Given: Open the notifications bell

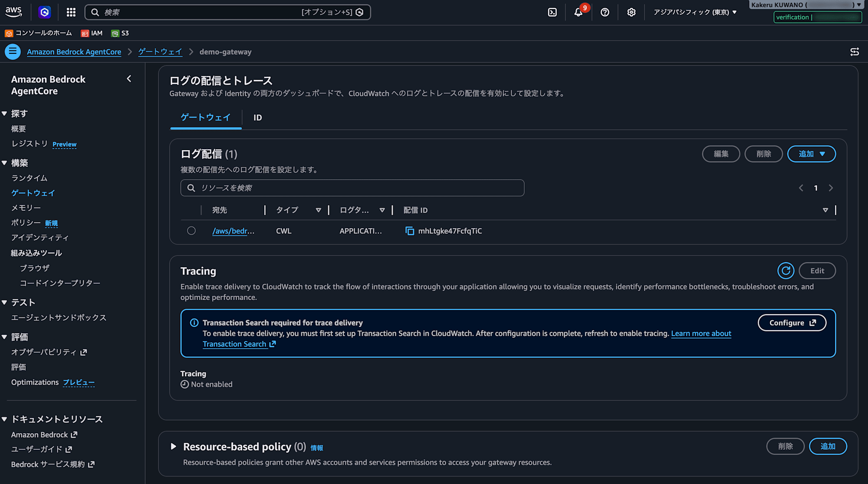Looking at the screenshot, I should tap(579, 12).
